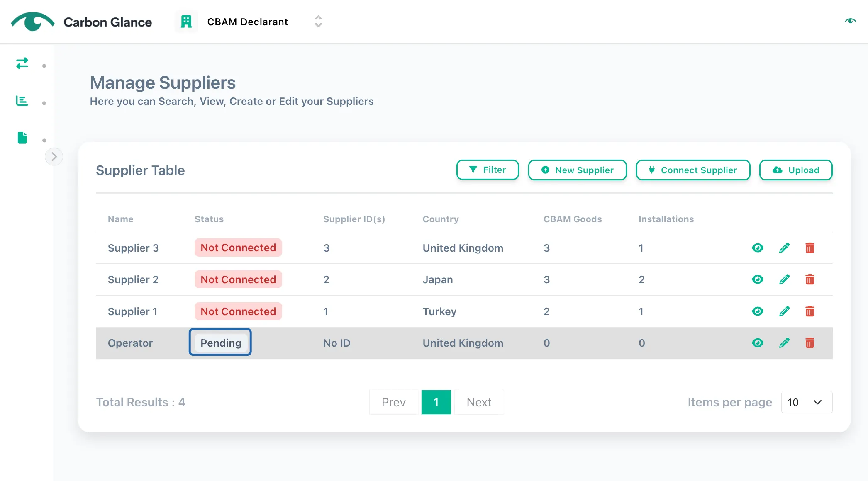Click the Connect Supplier button
This screenshot has width=868, height=481.
coord(693,170)
